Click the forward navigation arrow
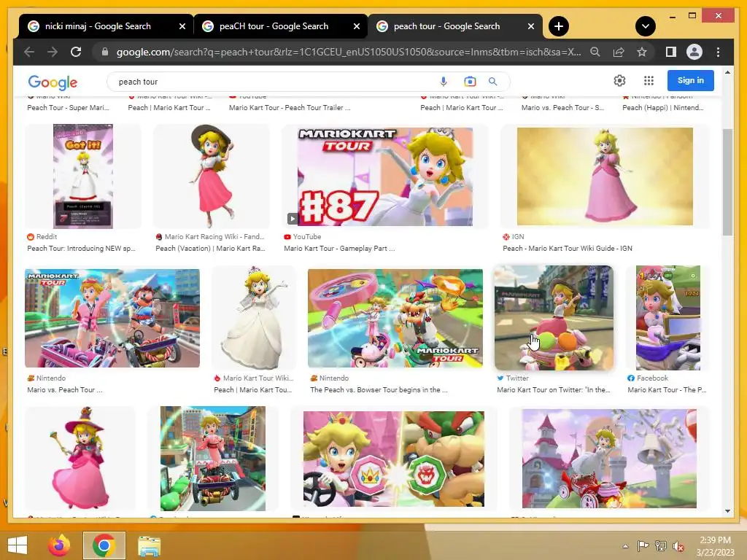This screenshot has width=747, height=560. pyautogui.click(x=53, y=52)
